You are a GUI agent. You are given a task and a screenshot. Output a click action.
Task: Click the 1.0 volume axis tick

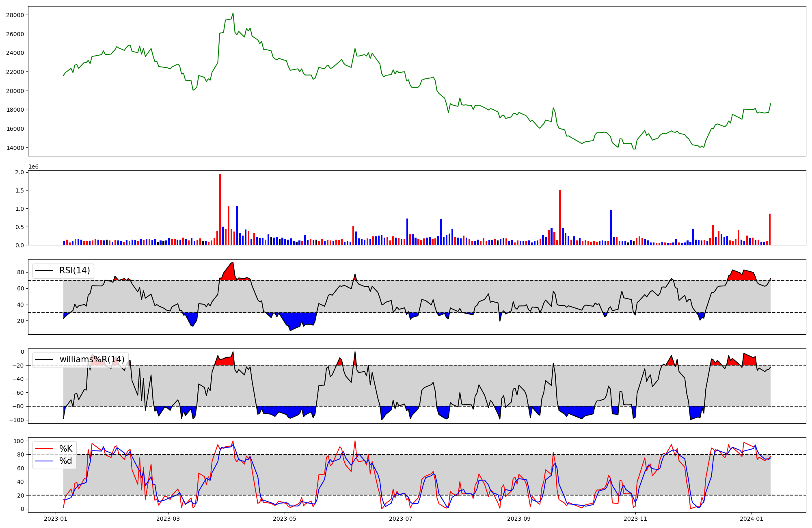tap(19, 209)
